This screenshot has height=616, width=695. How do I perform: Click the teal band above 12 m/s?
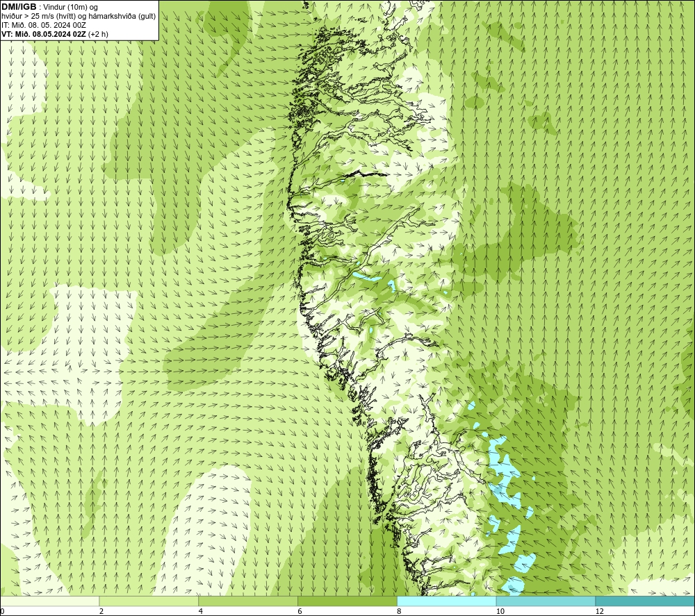tap(646, 601)
